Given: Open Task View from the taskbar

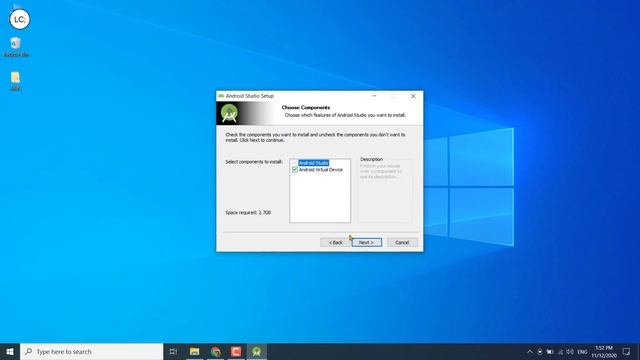Looking at the screenshot, I should (173, 351).
